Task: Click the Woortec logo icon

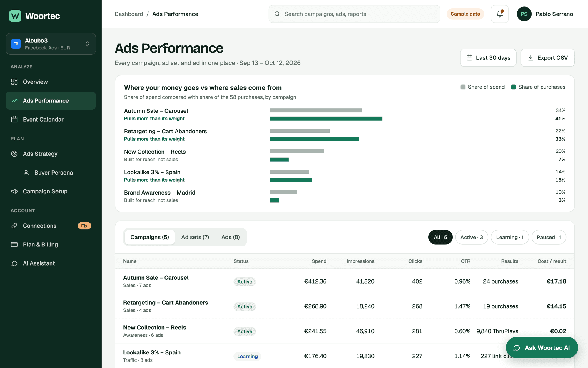Action: click(15, 16)
